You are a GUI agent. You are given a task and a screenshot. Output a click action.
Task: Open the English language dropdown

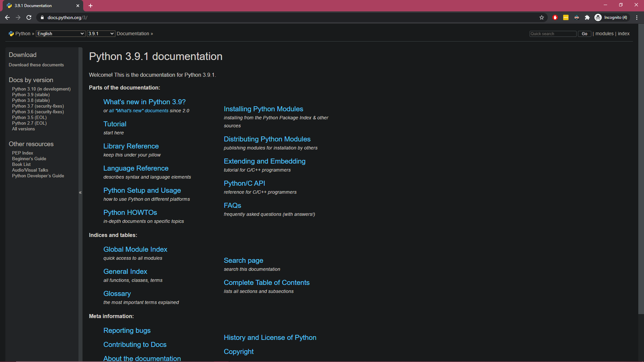tap(60, 34)
